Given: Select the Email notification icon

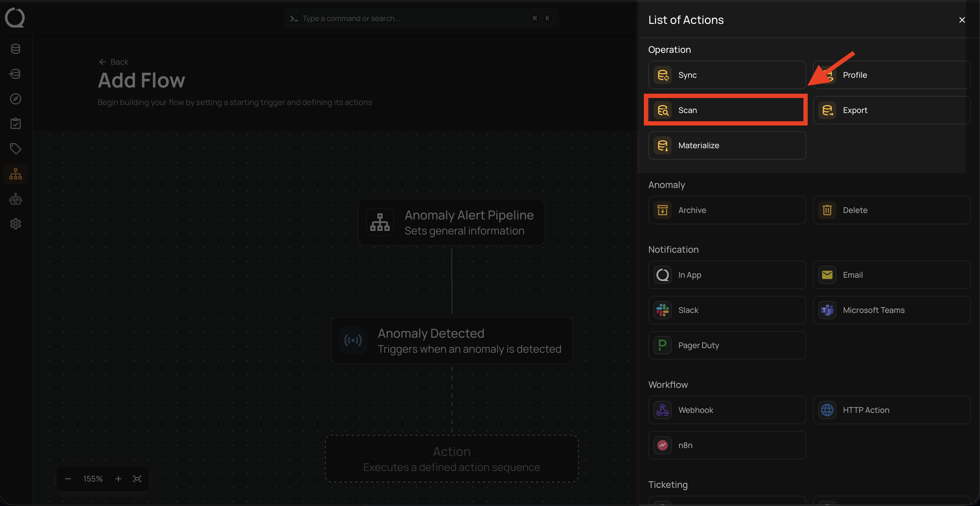Looking at the screenshot, I should pos(827,275).
